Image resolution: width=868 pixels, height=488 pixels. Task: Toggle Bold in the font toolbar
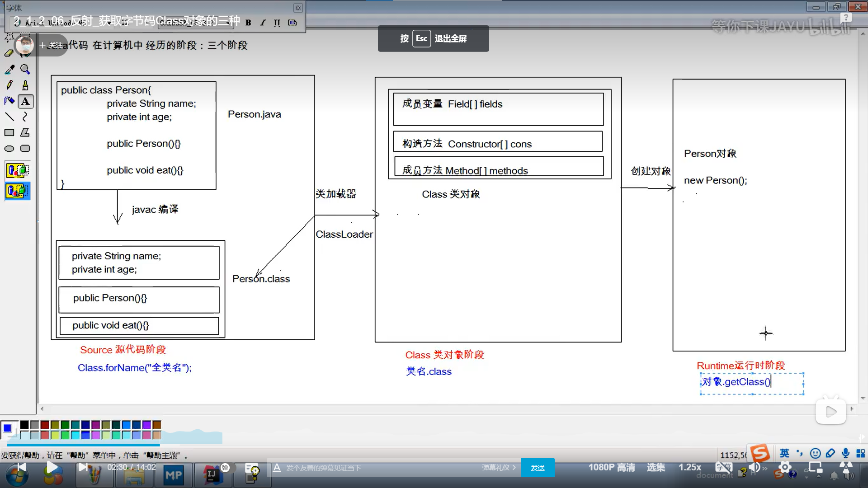click(248, 23)
